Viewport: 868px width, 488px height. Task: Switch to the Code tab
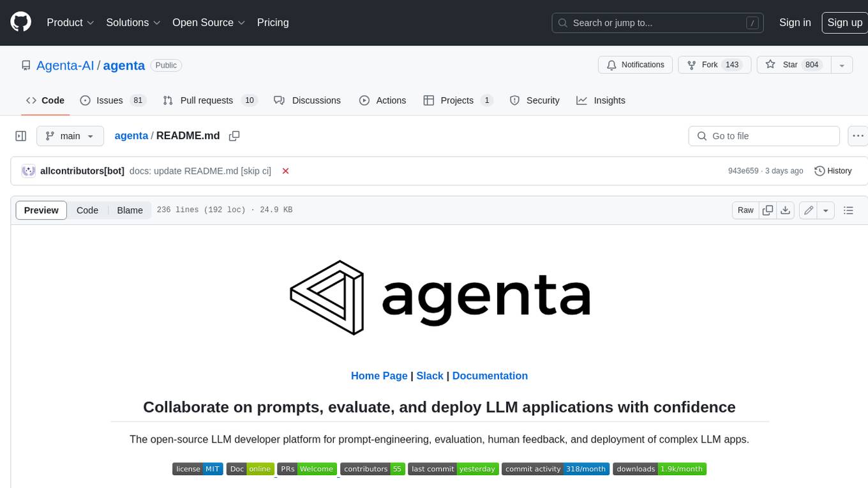point(45,100)
